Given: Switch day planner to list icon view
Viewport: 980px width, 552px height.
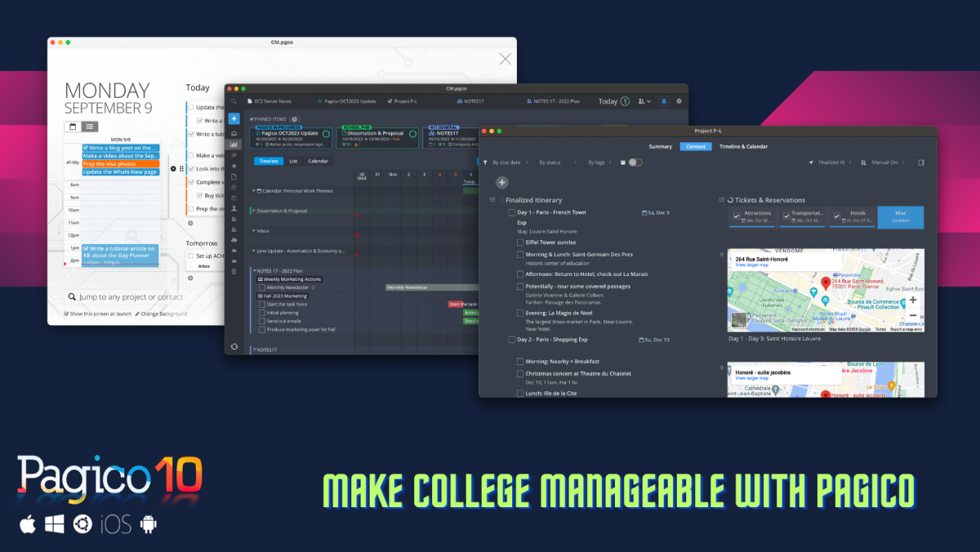Looking at the screenshot, I should pos(89,127).
